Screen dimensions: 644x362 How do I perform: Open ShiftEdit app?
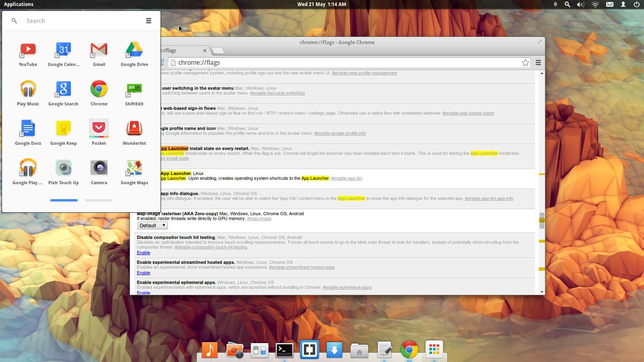pyautogui.click(x=134, y=94)
